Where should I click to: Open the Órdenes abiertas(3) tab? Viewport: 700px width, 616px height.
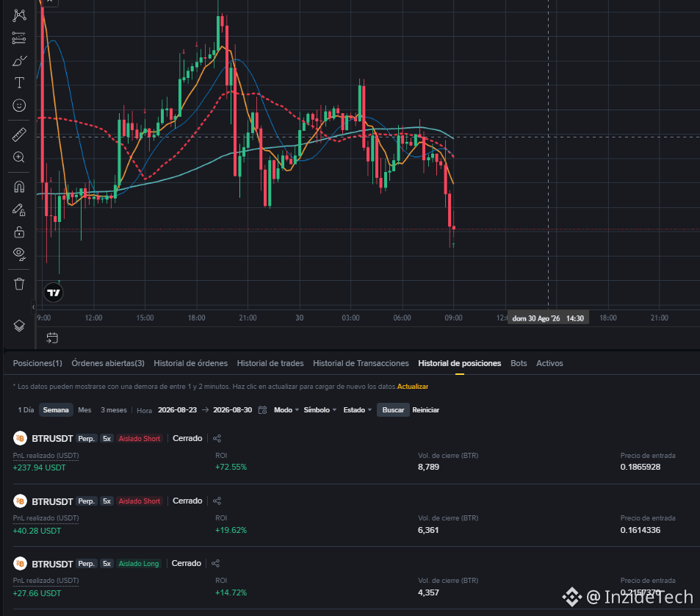(x=108, y=363)
